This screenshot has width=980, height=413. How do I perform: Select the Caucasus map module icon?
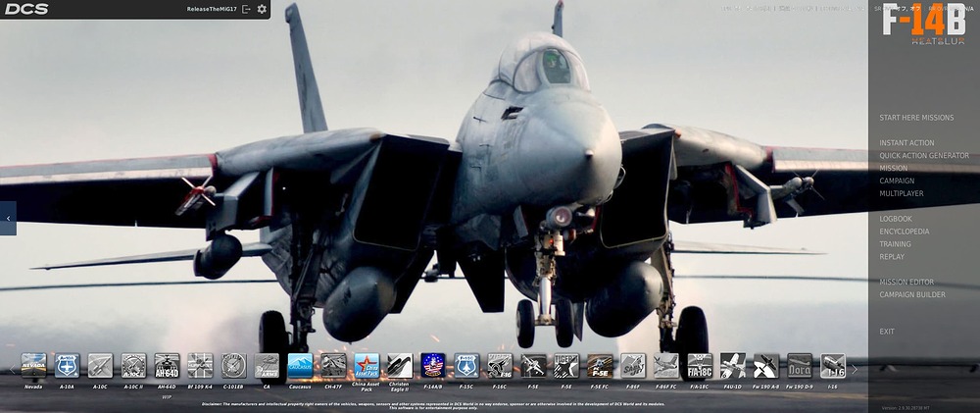tap(300, 366)
